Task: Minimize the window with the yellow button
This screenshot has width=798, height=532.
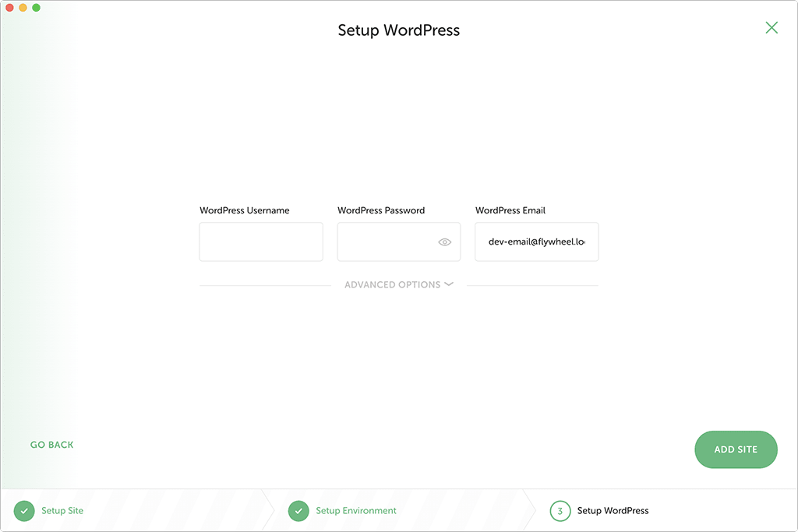Action: [x=23, y=8]
